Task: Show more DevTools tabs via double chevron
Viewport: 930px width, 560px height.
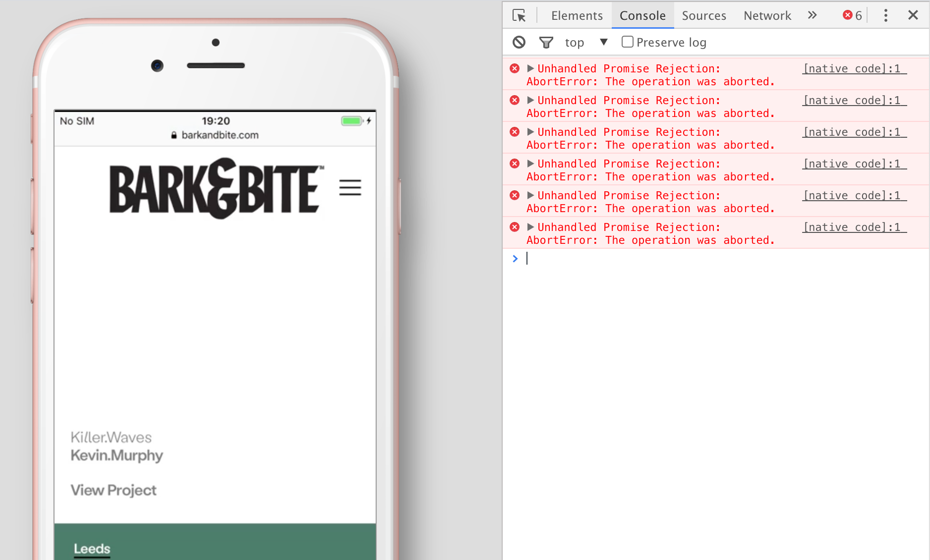Action: pyautogui.click(x=812, y=15)
